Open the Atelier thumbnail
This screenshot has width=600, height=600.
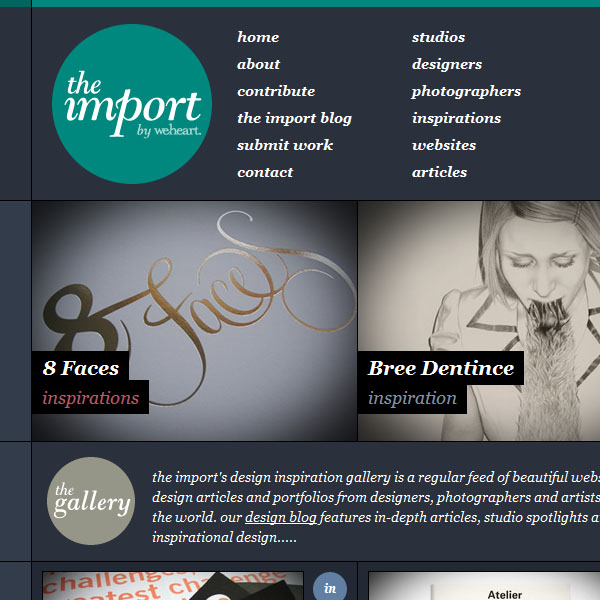coord(484,586)
